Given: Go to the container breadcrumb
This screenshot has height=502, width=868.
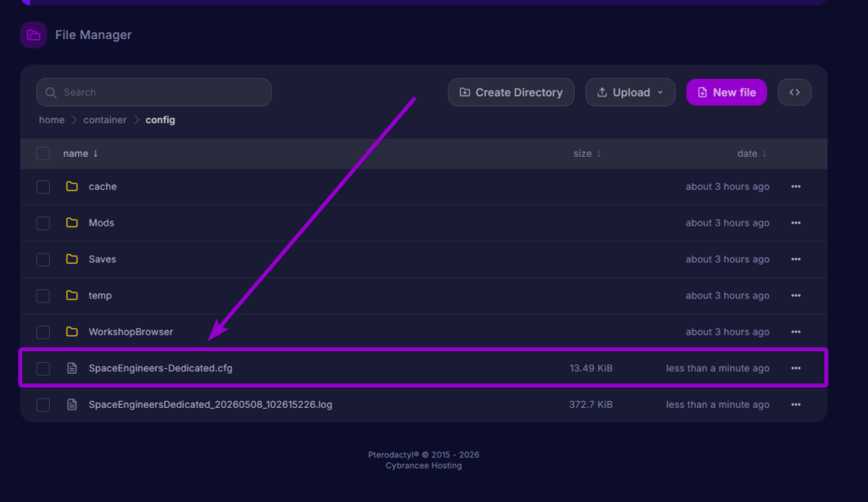Looking at the screenshot, I should [x=104, y=120].
